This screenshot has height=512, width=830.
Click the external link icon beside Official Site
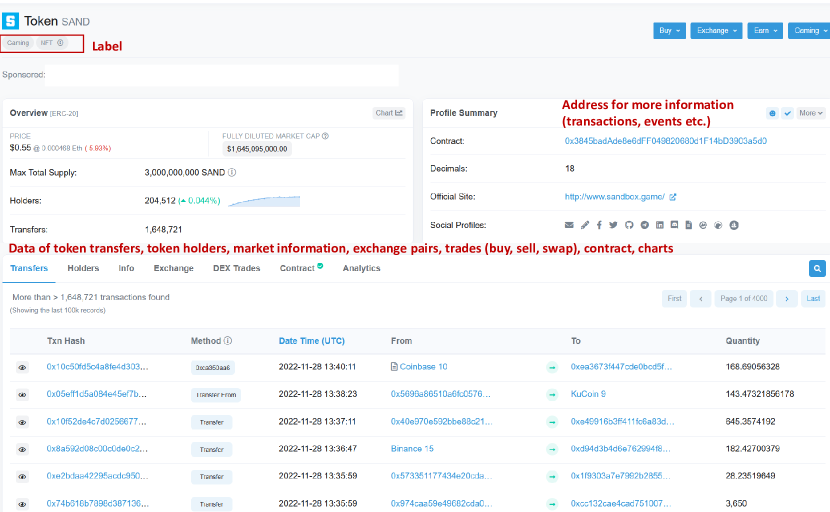coord(673,197)
